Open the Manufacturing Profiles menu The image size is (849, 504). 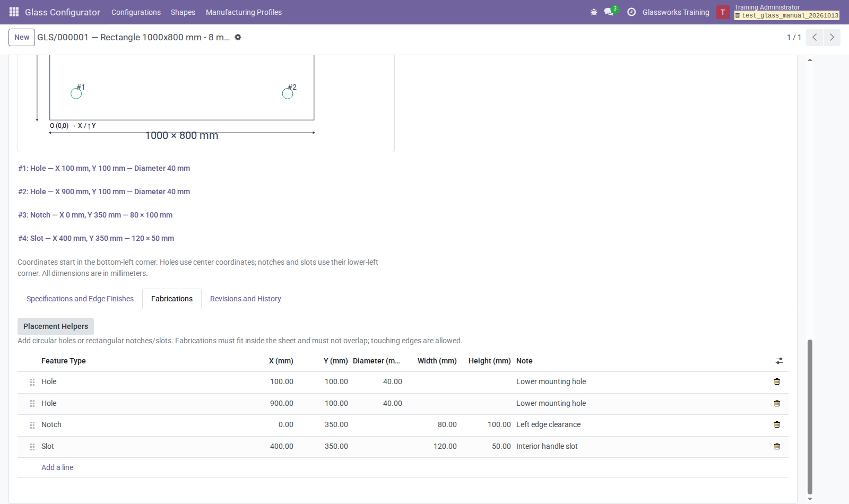tap(244, 12)
